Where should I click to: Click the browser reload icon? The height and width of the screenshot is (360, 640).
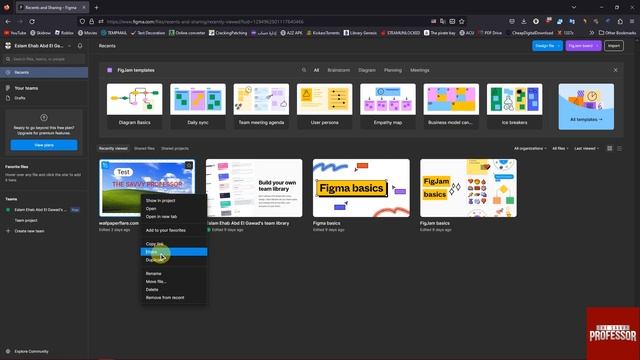[x=32, y=21]
